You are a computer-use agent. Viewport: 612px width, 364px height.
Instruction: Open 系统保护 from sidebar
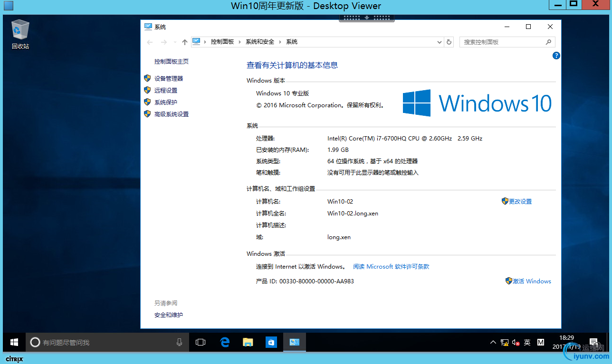coord(166,103)
